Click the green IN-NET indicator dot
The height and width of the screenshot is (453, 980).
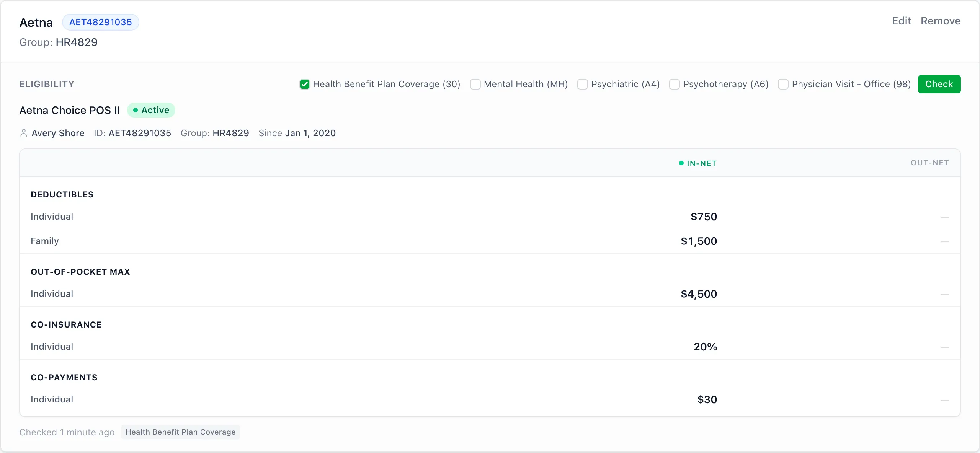(x=681, y=163)
